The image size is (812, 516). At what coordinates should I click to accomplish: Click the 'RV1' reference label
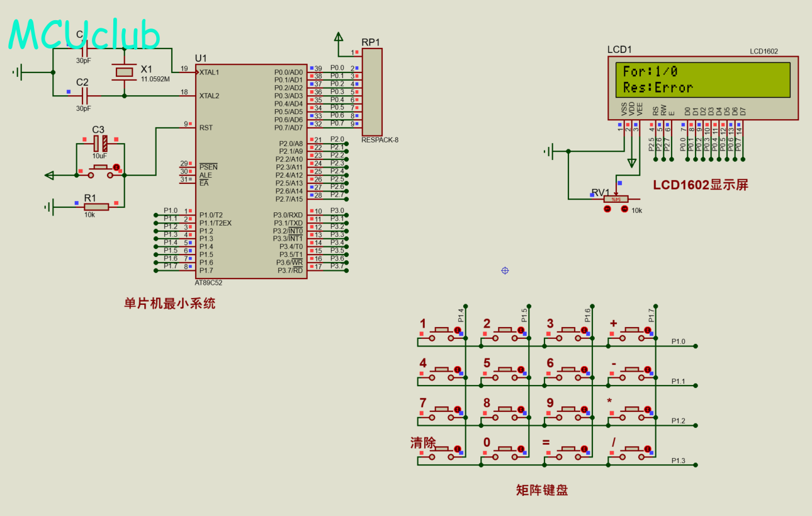(x=600, y=192)
